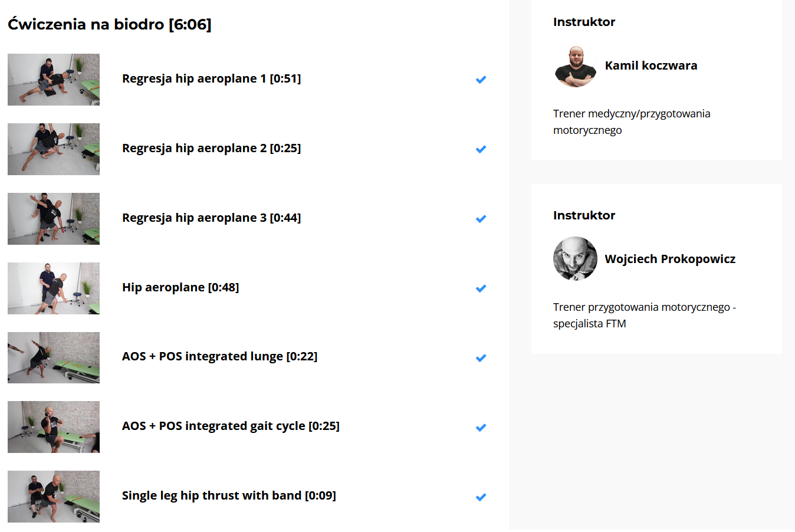The width and height of the screenshot is (795, 532).
Task: Open the Regresja hip aeroplane 2 lesson
Action: point(211,149)
